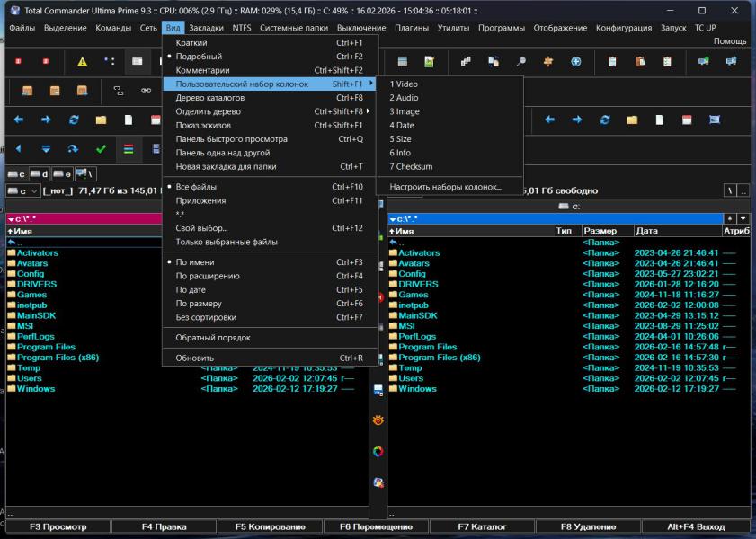Open 'Настроить наборы колонок...' entry
The image size is (756, 539).
(445, 187)
